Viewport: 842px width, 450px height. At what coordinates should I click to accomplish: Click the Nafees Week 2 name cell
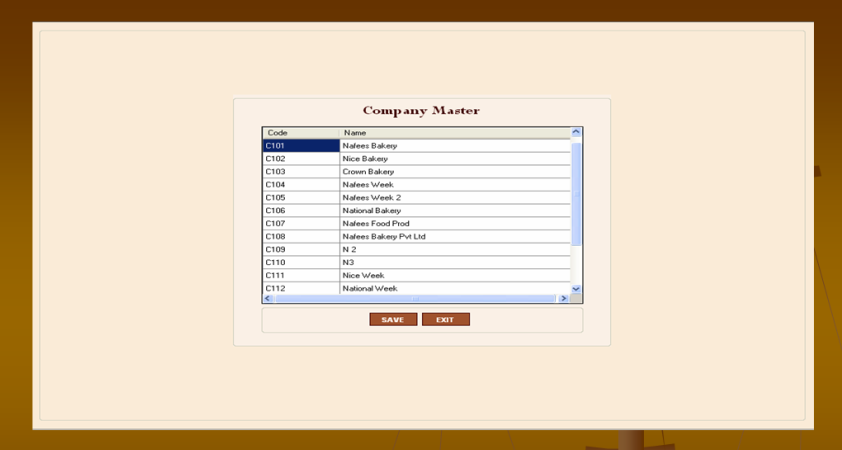click(x=455, y=197)
